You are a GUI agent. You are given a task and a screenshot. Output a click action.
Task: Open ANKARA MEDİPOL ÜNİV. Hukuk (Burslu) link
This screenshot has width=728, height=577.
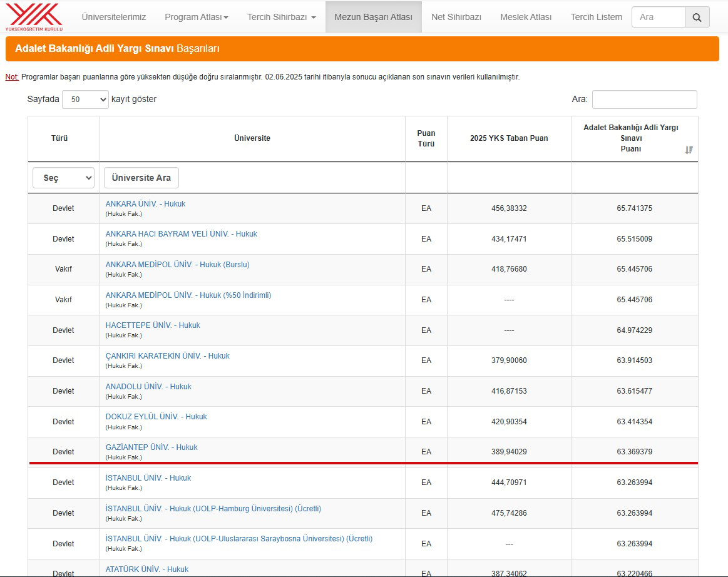tap(177, 265)
